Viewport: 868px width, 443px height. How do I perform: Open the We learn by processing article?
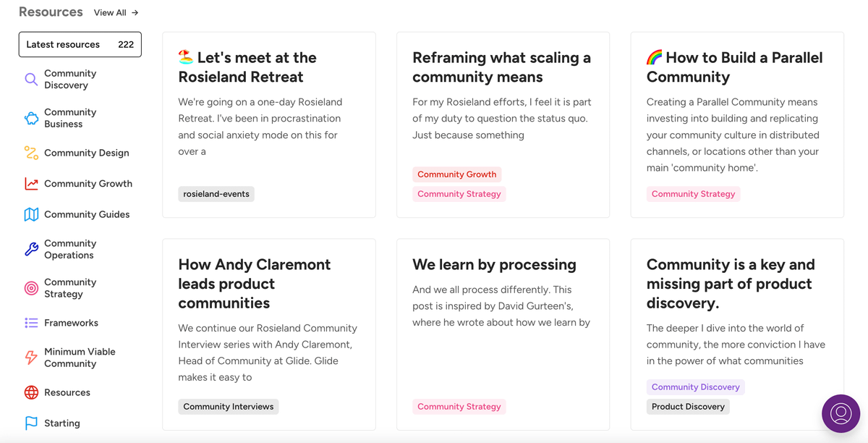494,264
